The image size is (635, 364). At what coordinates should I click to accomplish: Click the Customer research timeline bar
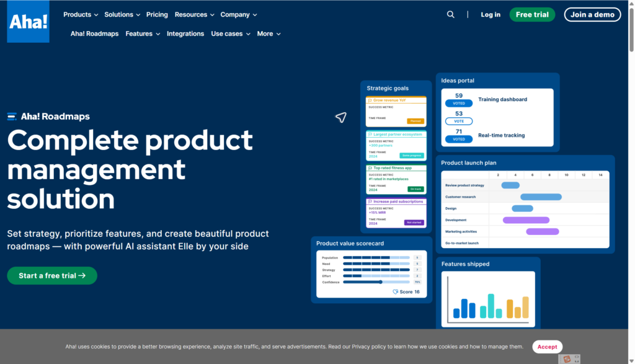[541, 197]
